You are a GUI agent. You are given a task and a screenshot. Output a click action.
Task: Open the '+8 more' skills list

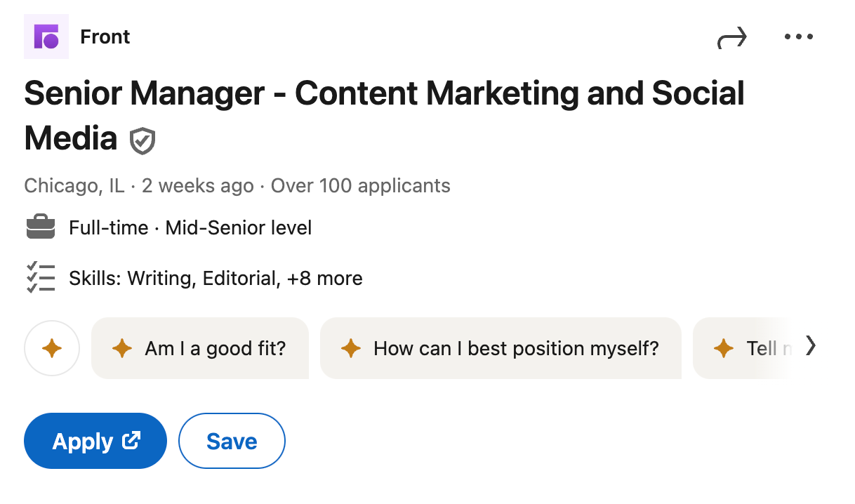pyautogui.click(x=324, y=278)
